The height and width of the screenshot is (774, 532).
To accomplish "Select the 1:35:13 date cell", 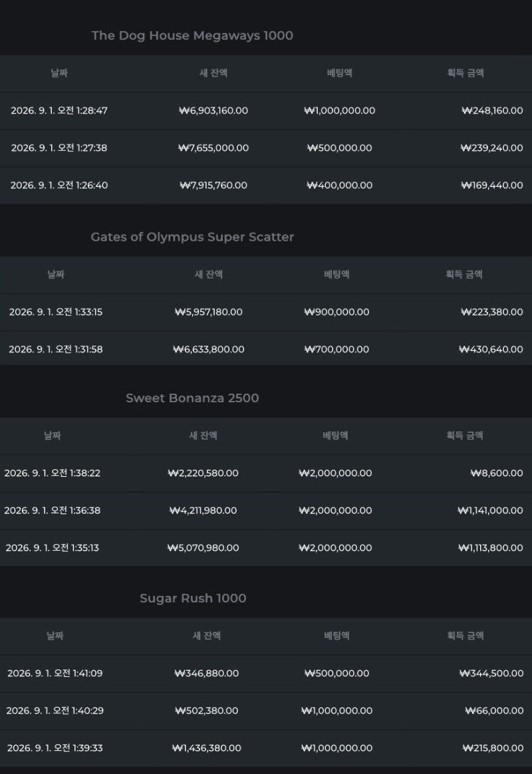I will (x=53, y=548).
